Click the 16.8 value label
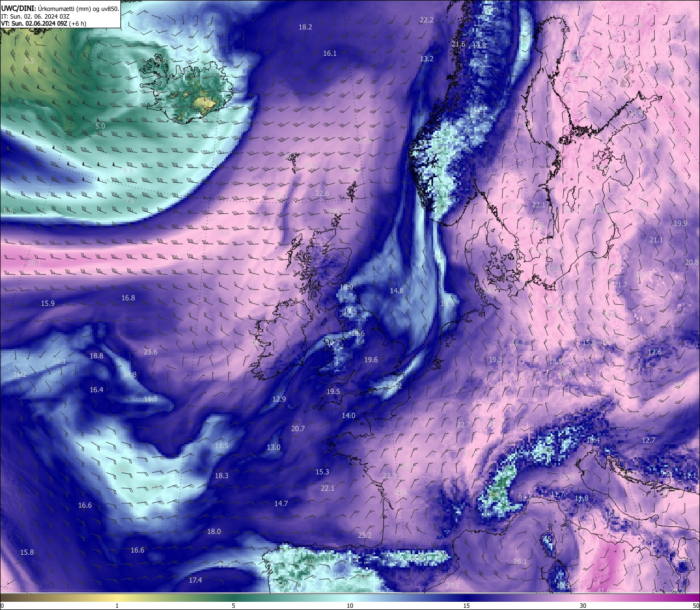The height and width of the screenshot is (610, 700). [128, 298]
